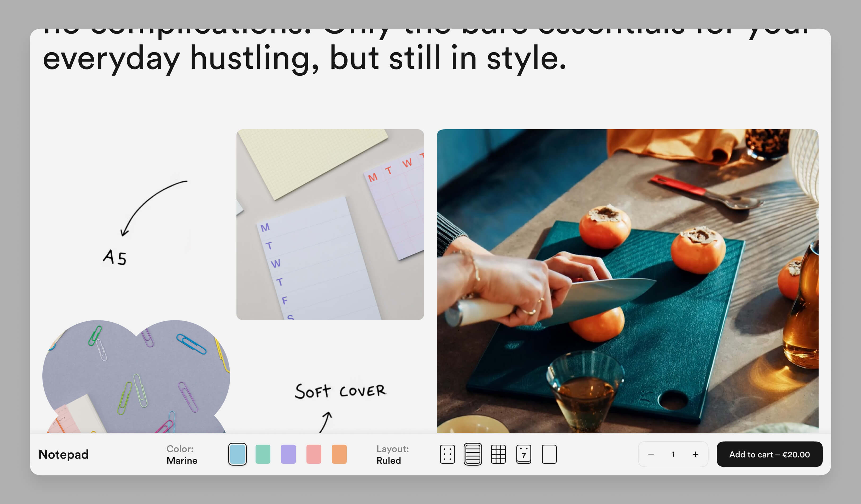Image resolution: width=861 pixels, height=504 pixels.
Task: Pick the green color swatch
Action: 263,454
